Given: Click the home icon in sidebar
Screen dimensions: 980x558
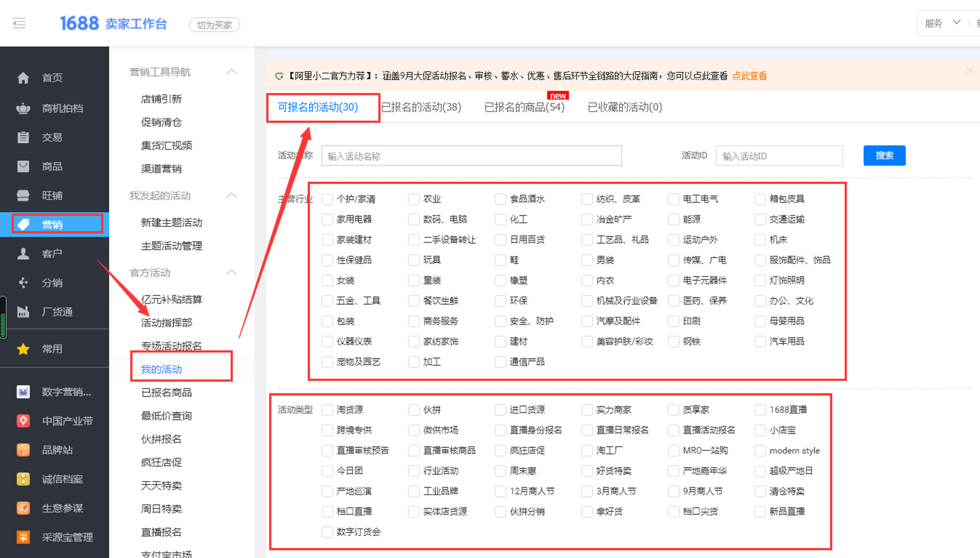Looking at the screenshot, I should tap(23, 78).
